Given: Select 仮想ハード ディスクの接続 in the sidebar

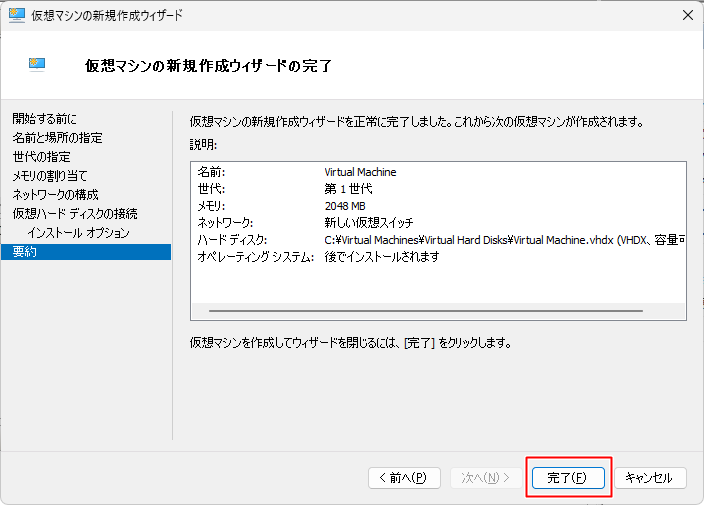Looking at the screenshot, I should [75, 214].
